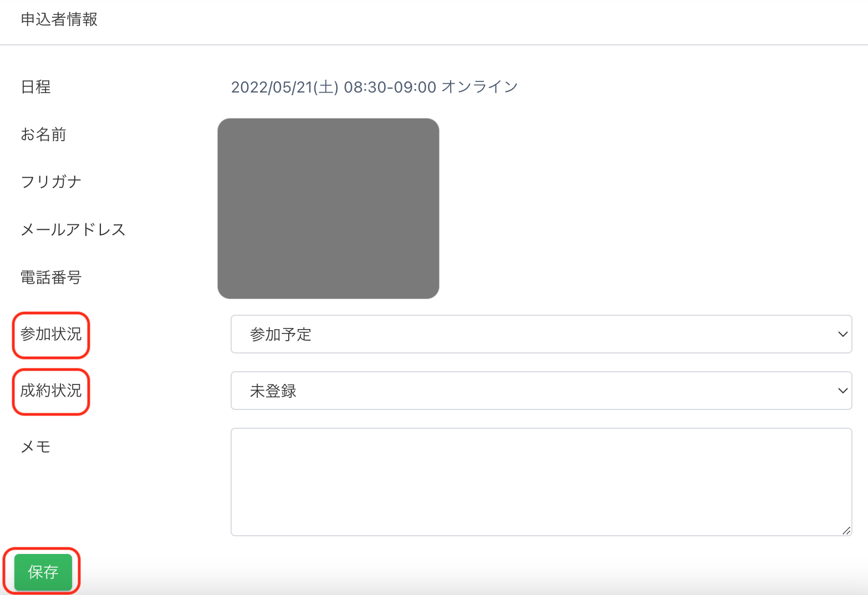Screen dimensions: 868x595
Task: Click the chevron arrow on 未登録 select
Action: [x=843, y=391]
